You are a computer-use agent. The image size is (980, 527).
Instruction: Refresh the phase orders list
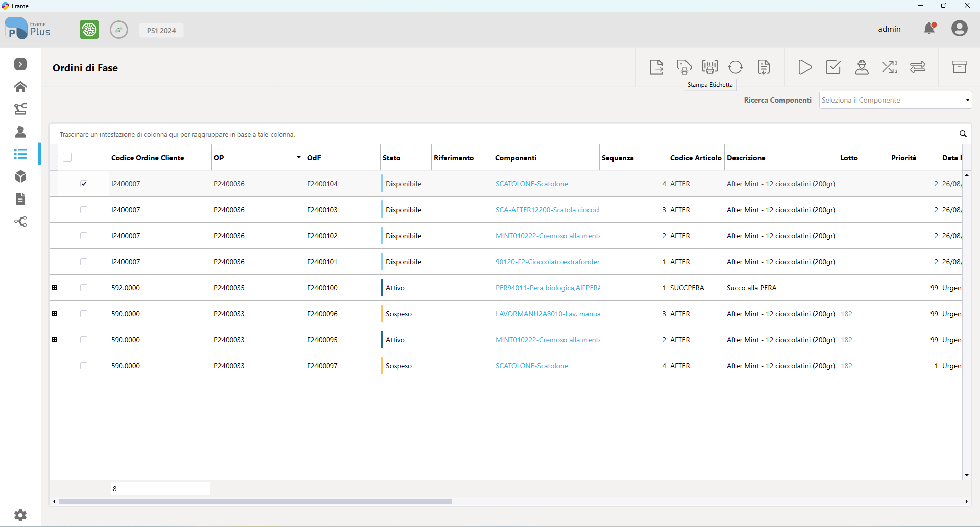coord(736,67)
